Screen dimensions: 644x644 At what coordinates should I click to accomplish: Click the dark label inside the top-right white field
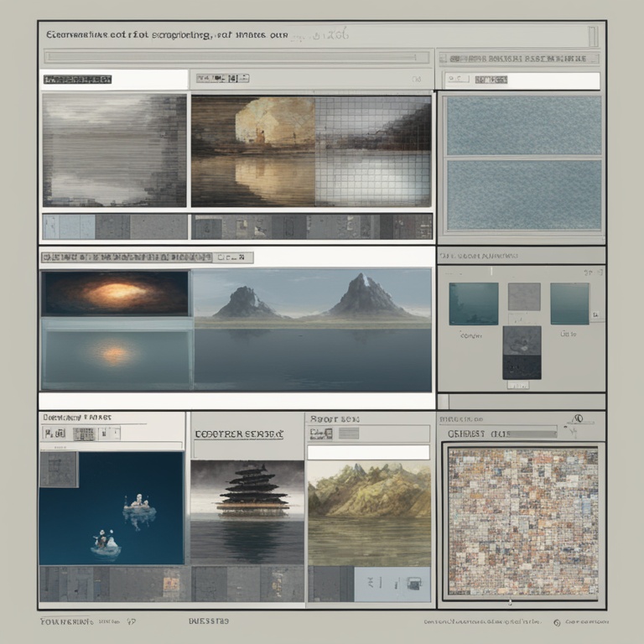tap(491, 80)
